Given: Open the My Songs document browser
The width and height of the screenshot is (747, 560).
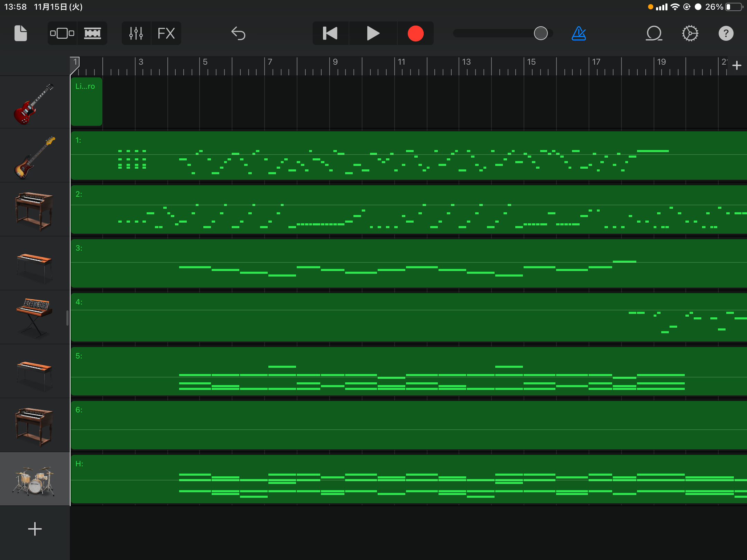Looking at the screenshot, I should point(20,33).
